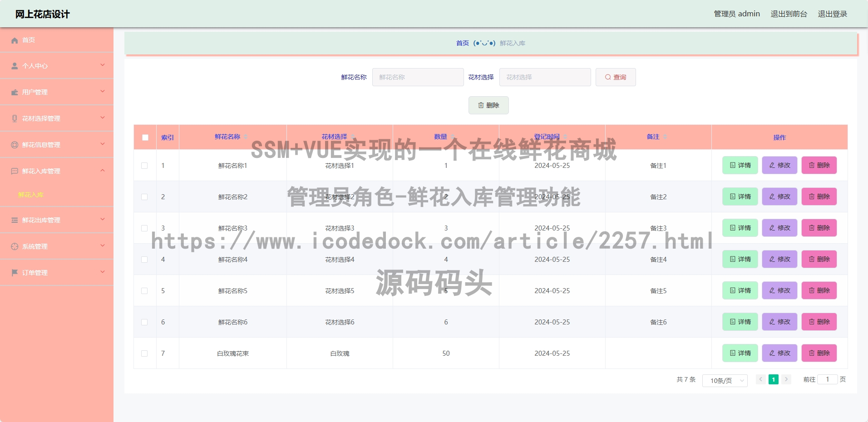Click the flag icon for 订单管理
The height and width of the screenshot is (422, 868).
[15, 273]
